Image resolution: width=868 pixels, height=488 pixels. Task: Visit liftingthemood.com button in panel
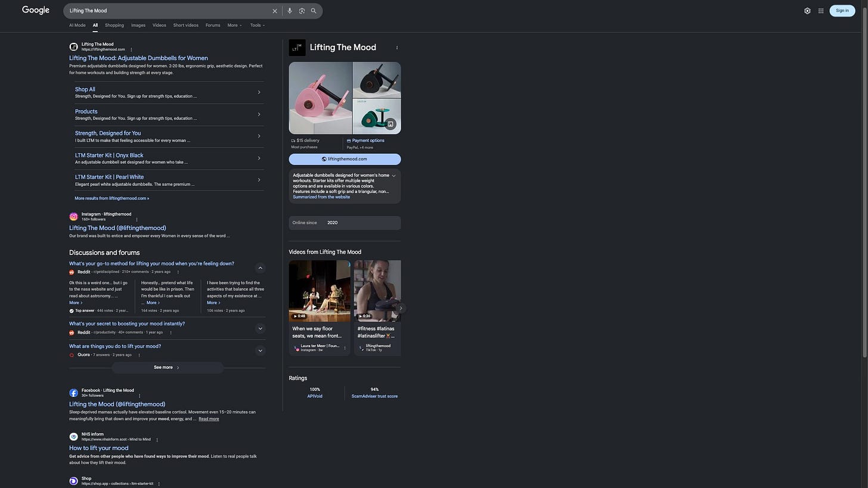pyautogui.click(x=345, y=159)
